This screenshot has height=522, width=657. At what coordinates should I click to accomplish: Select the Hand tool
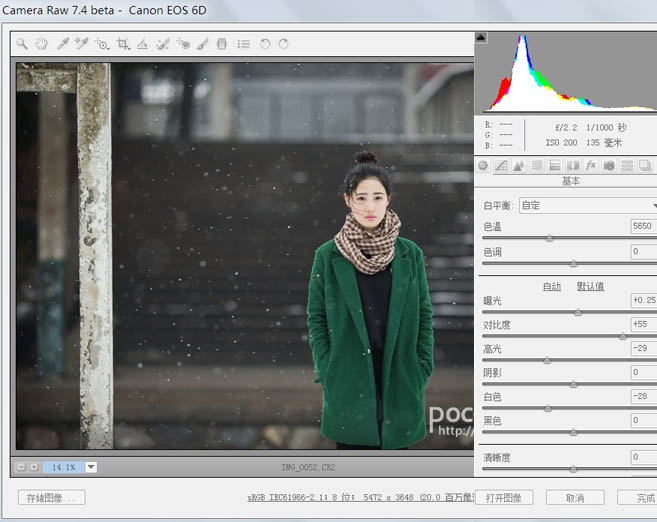41,44
